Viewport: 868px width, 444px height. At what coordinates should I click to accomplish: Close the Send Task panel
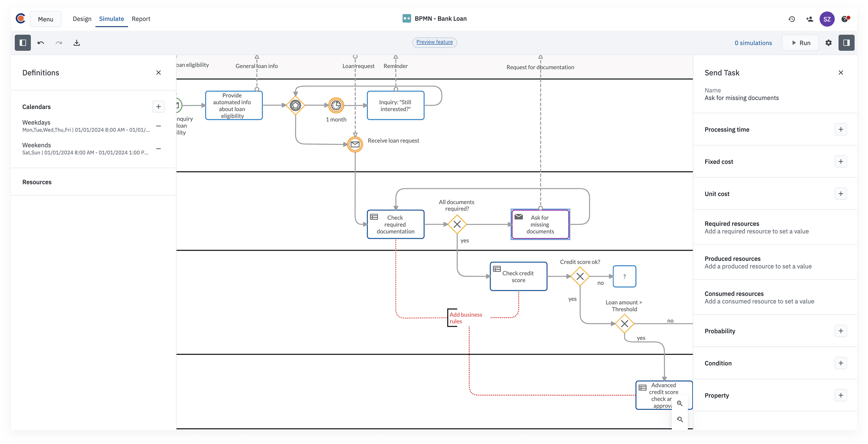(841, 72)
